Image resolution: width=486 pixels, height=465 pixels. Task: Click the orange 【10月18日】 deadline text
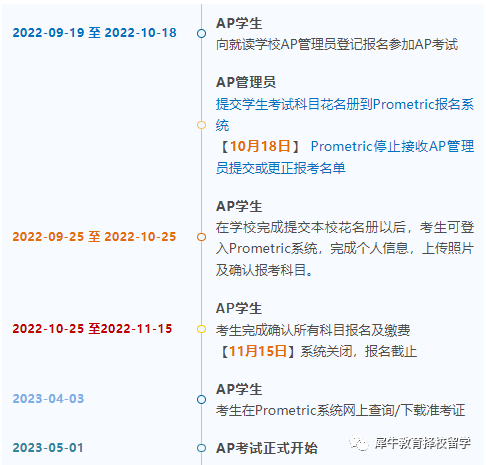pos(260,146)
